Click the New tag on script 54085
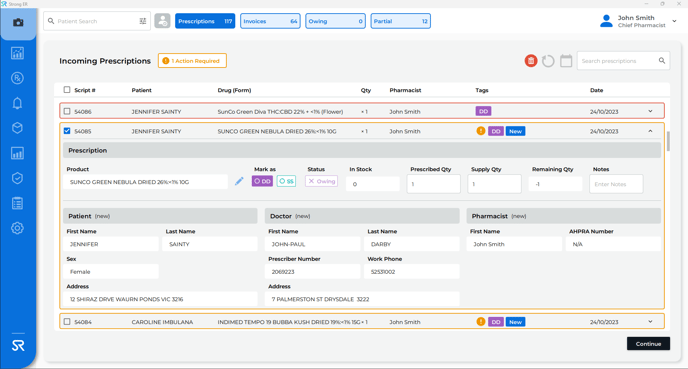 click(516, 131)
